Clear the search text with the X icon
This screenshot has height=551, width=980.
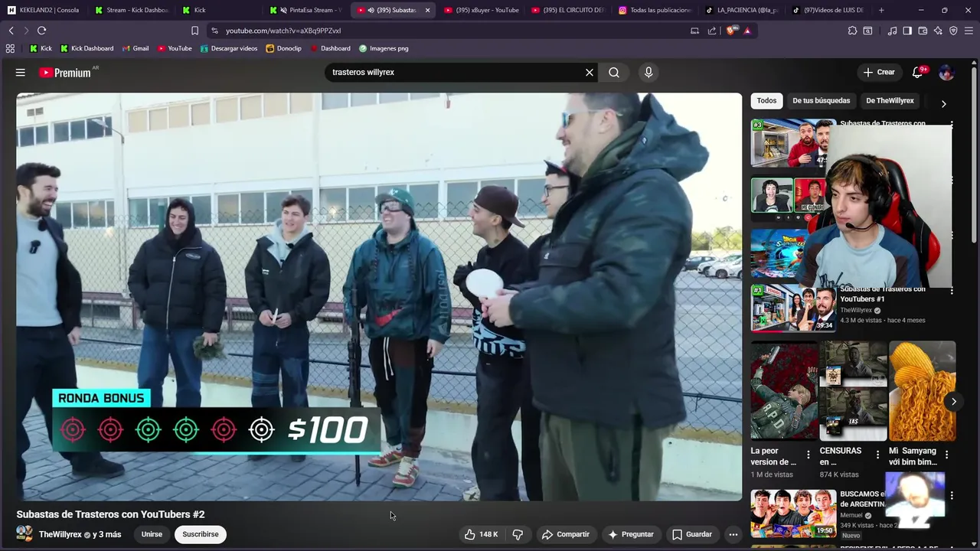coord(590,73)
